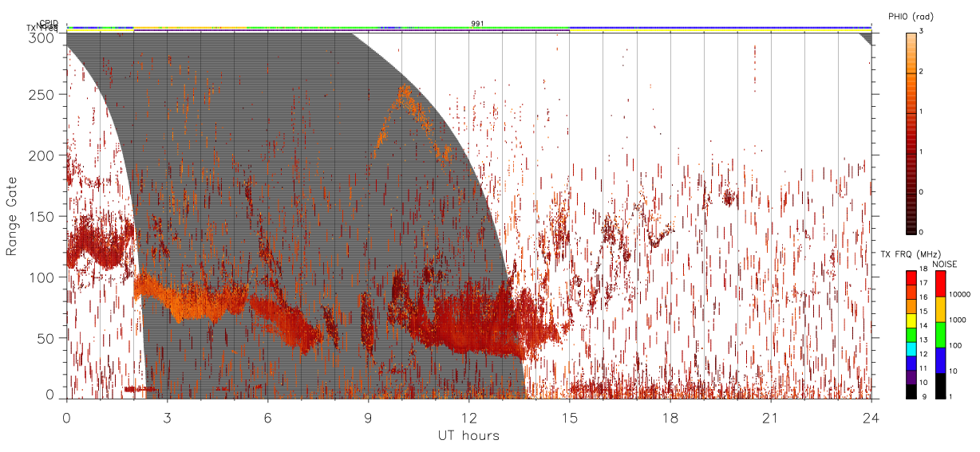
Task: Click the 'Range Gate' y-axis title
Action: pyautogui.click(x=12, y=217)
